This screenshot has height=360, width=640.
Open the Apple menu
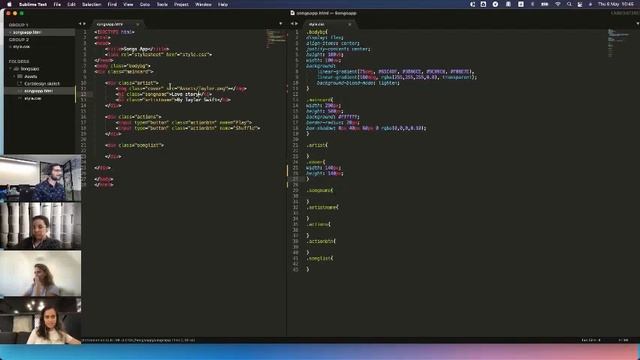coord(9,4)
